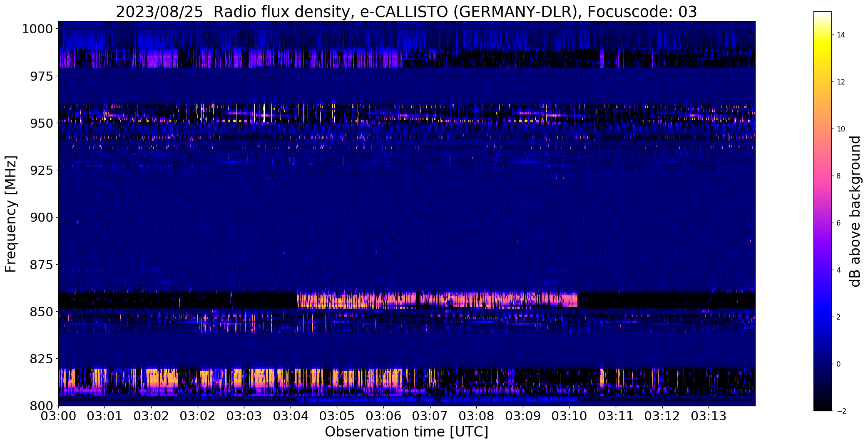Select the 03:04 time tick label
Viewport: 868px width, 444px height.
[x=291, y=416]
